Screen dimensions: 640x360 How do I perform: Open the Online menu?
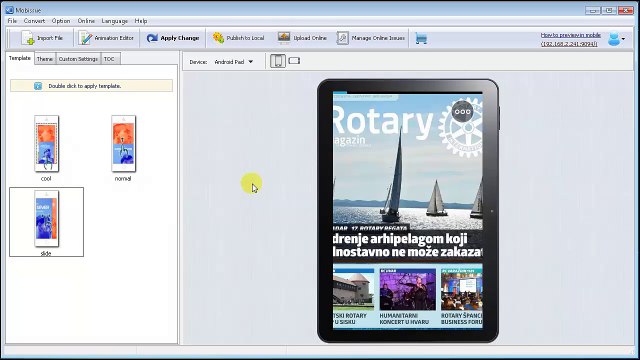pyautogui.click(x=86, y=21)
